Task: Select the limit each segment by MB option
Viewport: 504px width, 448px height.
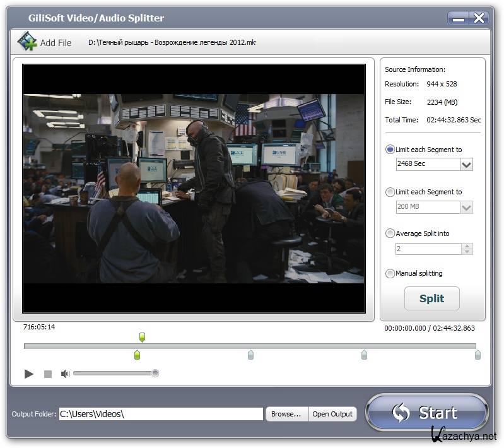Action: [390, 192]
